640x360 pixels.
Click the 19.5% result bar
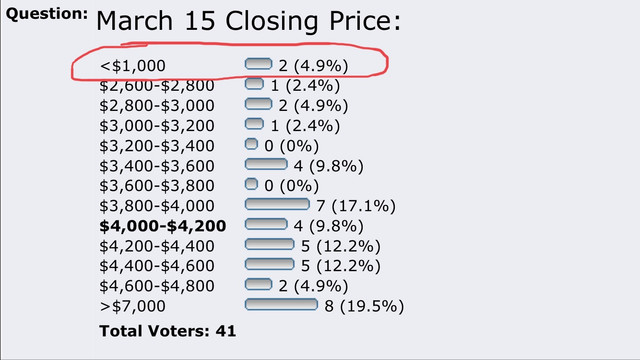281,304
